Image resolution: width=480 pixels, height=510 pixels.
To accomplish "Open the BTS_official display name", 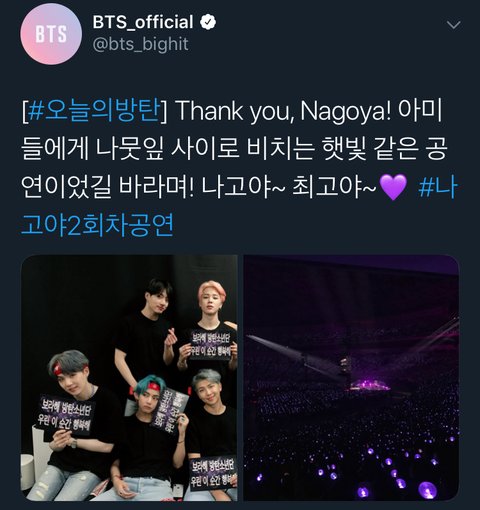I will pyautogui.click(x=143, y=22).
